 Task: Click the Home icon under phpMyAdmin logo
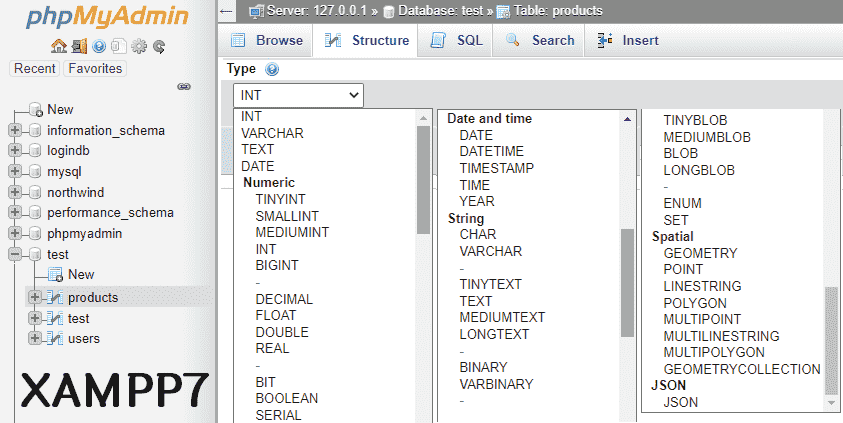coord(59,46)
